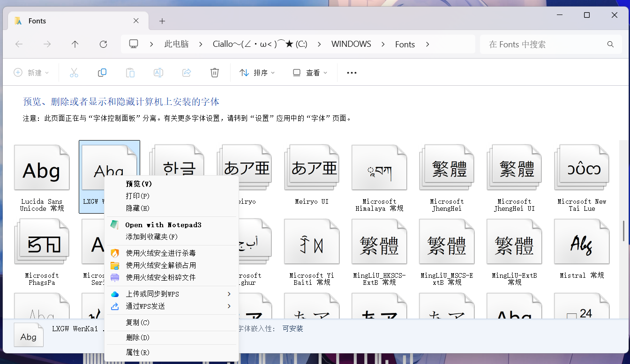Click the Copy icon in toolbar
This screenshot has width=630, height=364.
(x=102, y=73)
